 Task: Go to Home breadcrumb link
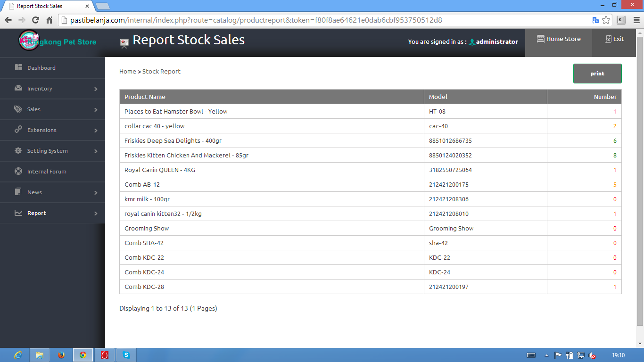[127, 71]
